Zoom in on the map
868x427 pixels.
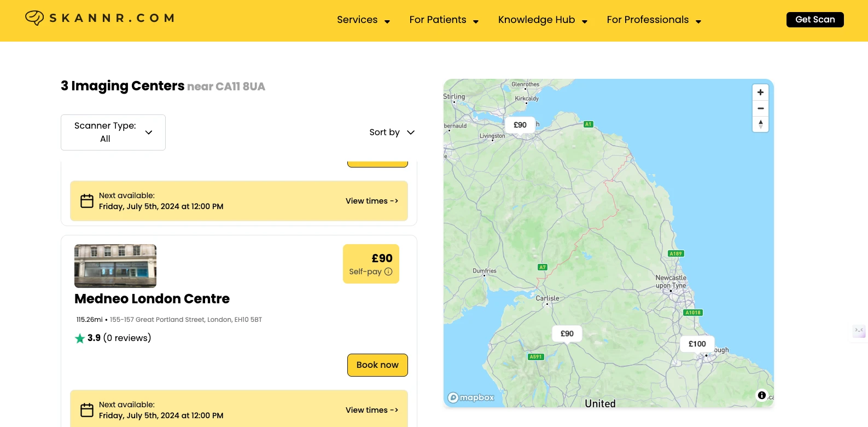tap(760, 93)
